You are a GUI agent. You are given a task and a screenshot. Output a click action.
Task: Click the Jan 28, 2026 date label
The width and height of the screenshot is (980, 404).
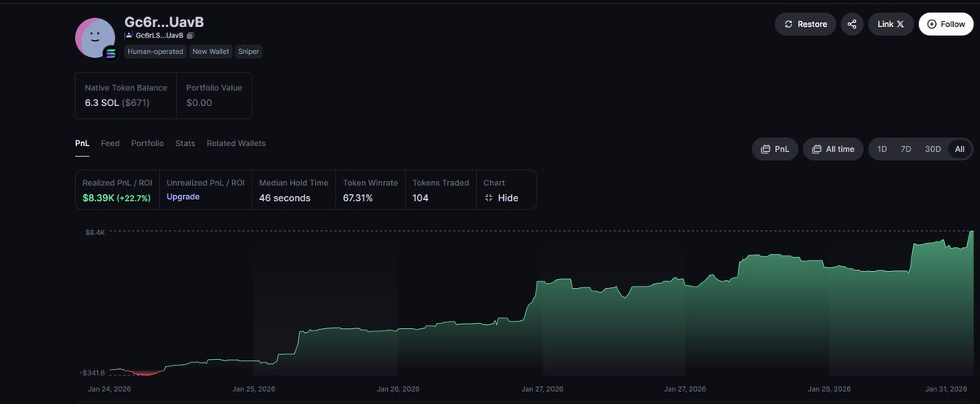pos(829,389)
